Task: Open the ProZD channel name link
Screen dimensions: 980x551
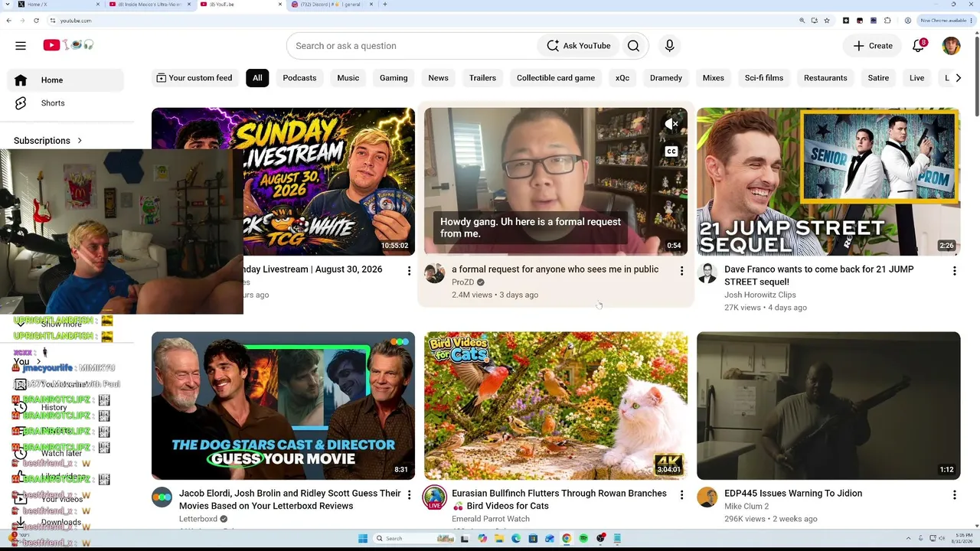Action: pos(462,282)
